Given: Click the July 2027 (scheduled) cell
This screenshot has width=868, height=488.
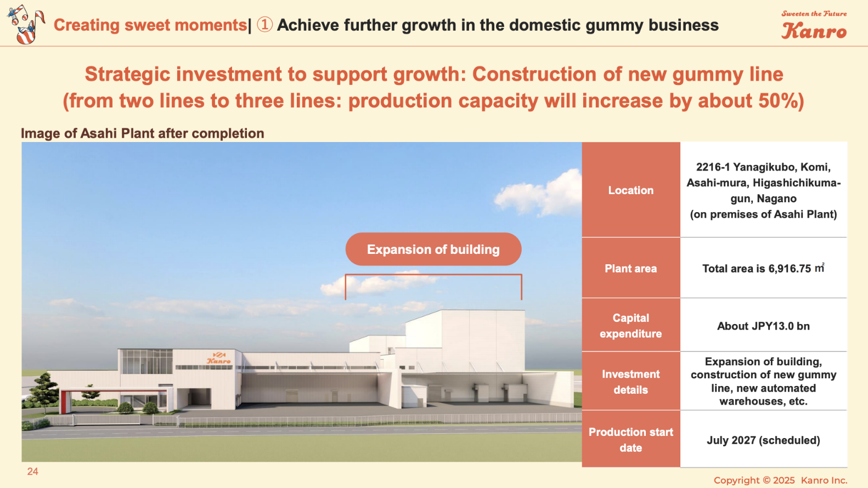Looking at the screenshot, I should (763, 440).
